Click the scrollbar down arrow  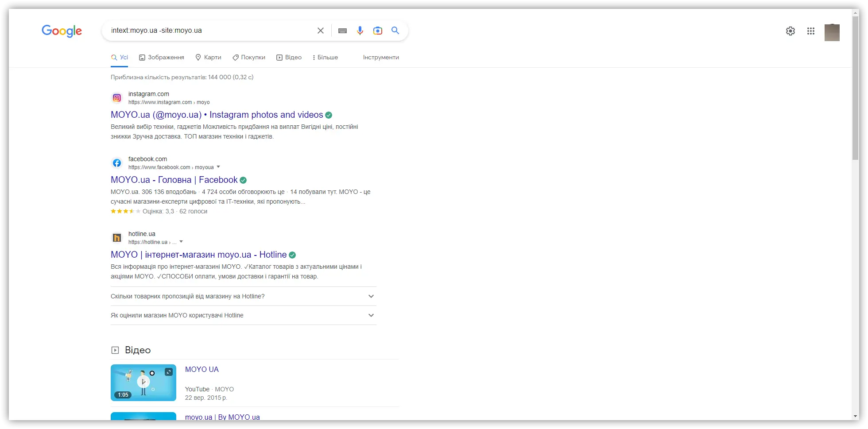coord(856,417)
